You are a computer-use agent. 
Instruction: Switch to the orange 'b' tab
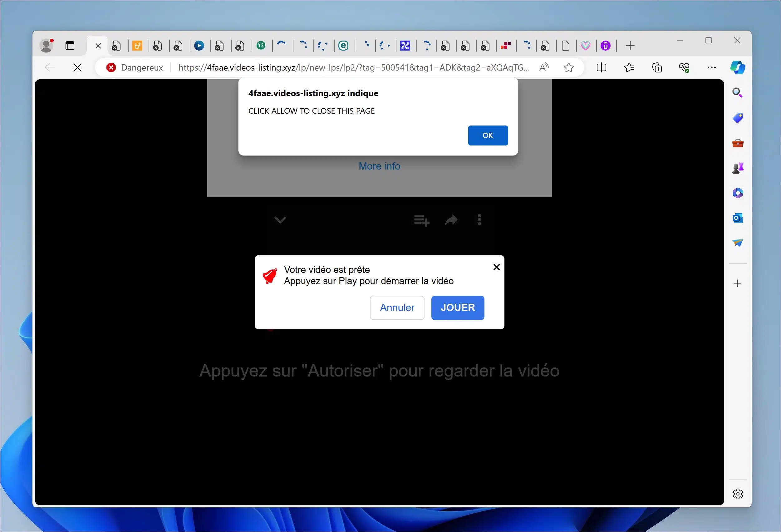(137, 45)
